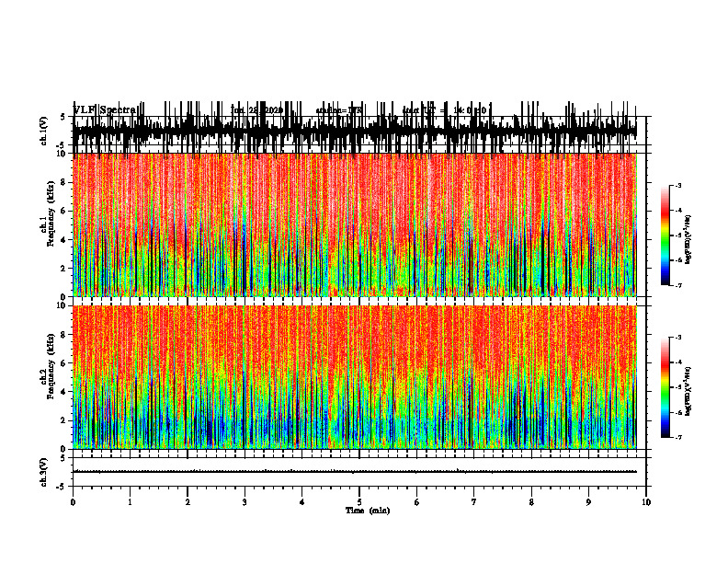Click the time axis tick labeled 0

click(73, 502)
